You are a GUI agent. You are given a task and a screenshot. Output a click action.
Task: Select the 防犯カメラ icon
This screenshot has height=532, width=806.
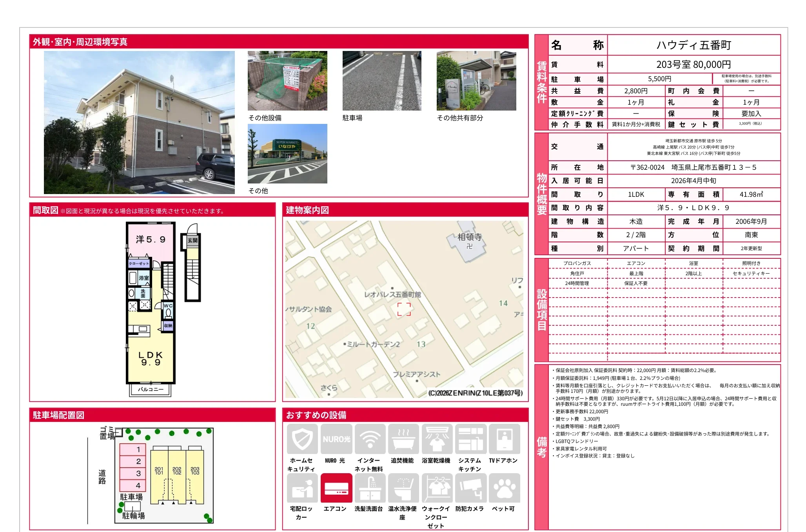[x=470, y=488]
